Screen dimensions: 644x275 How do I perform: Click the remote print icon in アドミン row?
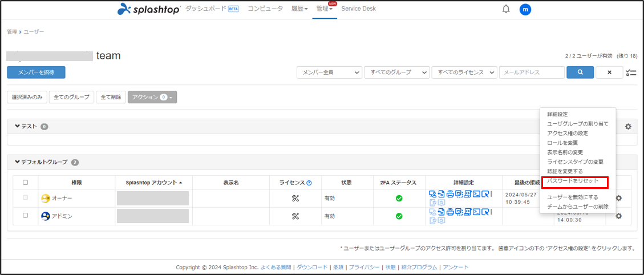point(450,212)
